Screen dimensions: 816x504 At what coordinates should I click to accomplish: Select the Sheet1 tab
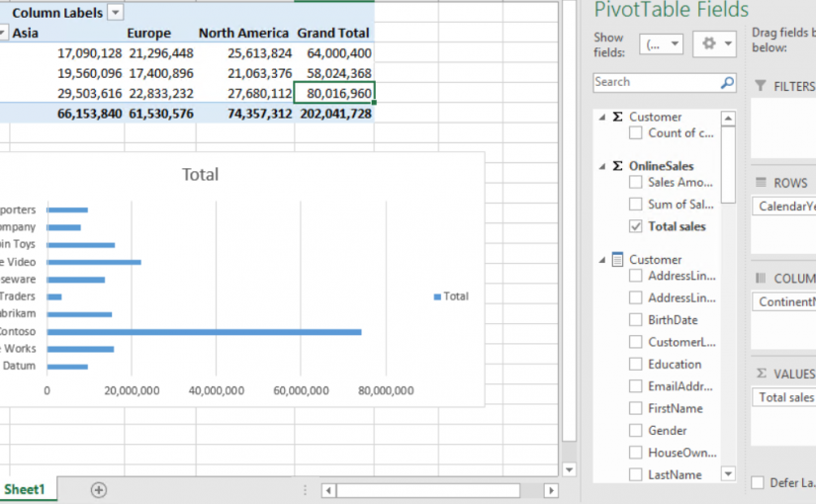pyautogui.click(x=24, y=489)
